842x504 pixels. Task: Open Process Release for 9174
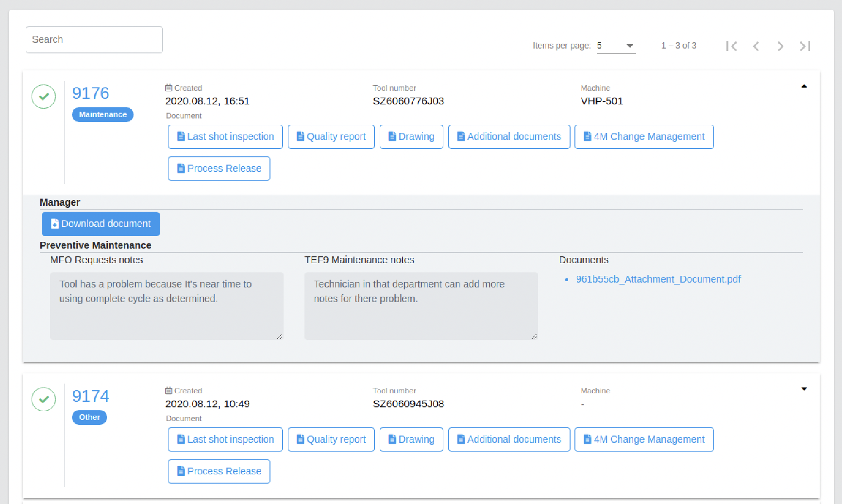point(219,471)
